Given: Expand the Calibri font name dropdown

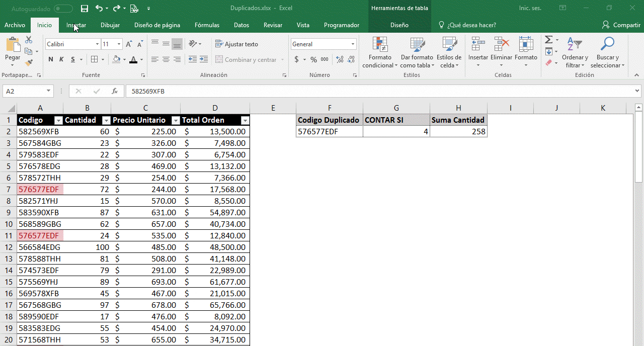Looking at the screenshot, I should pyautogui.click(x=97, y=44).
